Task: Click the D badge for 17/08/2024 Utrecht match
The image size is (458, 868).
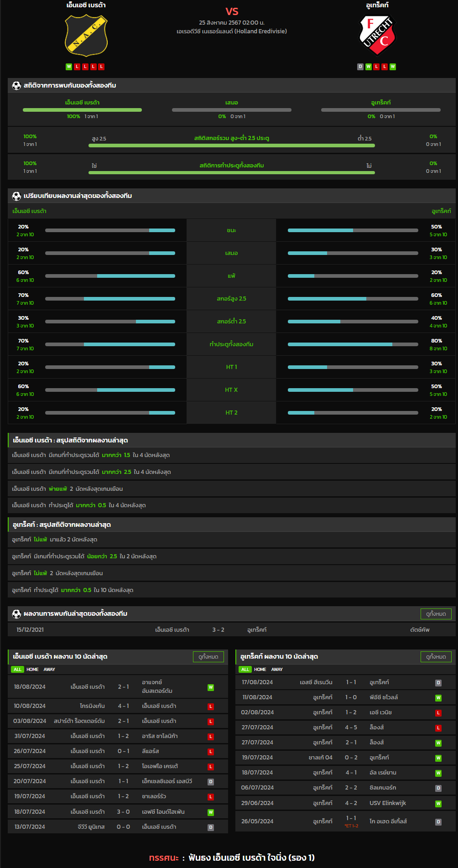Action: point(438,683)
